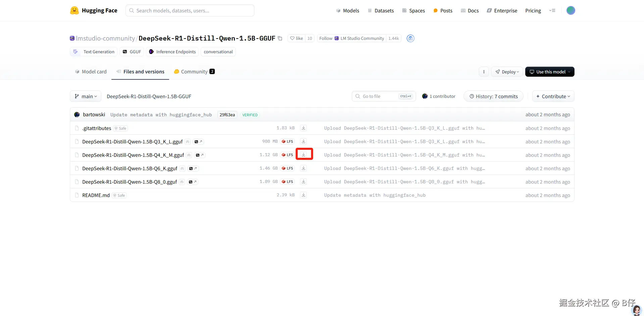View History: 7 commits
644x316 pixels.
click(x=493, y=96)
